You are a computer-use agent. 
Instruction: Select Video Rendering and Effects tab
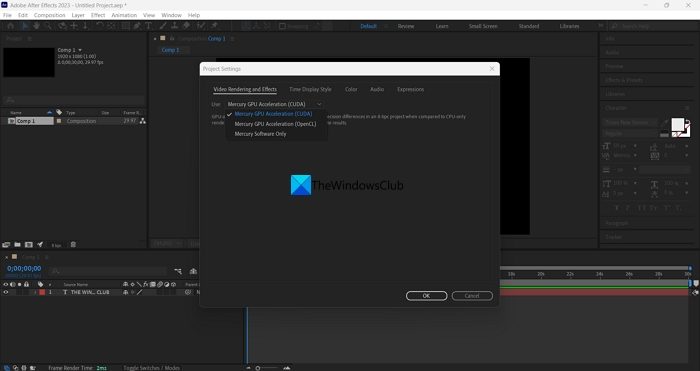[245, 89]
